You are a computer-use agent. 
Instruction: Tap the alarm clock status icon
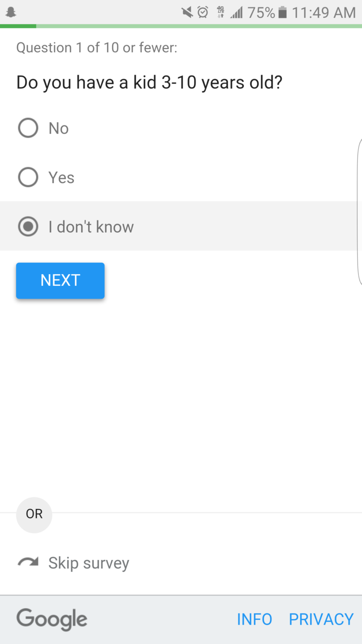(x=203, y=12)
